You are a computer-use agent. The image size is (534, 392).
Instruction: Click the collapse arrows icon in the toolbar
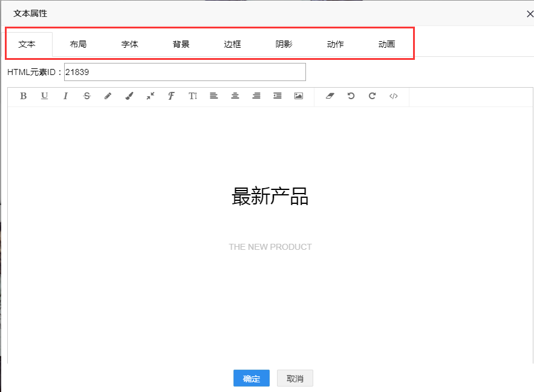(x=150, y=96)
